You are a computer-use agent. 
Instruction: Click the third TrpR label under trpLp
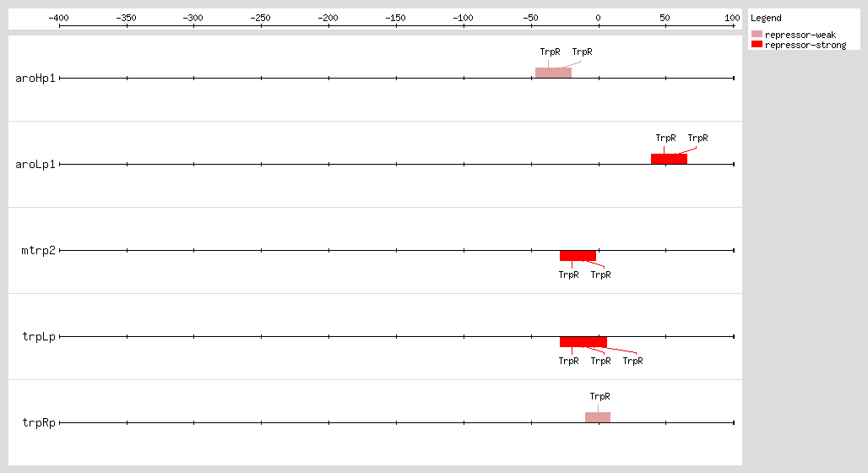pos(632,362)
